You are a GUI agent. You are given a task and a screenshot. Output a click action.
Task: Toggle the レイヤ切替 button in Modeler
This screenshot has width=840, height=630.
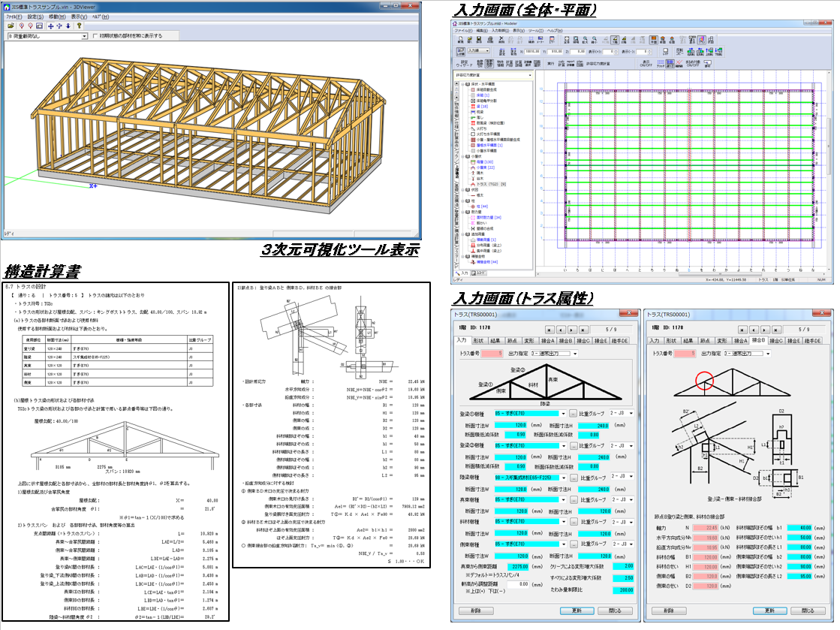[x=461, y=52]
